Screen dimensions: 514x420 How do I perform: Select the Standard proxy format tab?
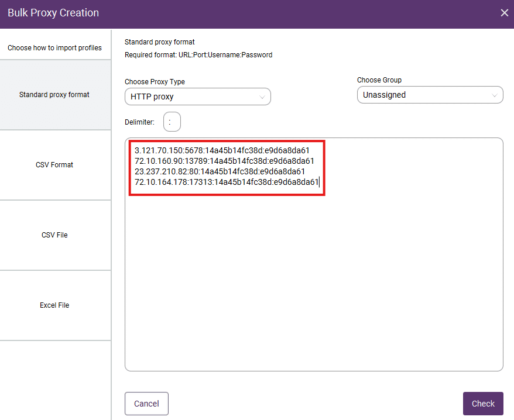click(54, 94)
